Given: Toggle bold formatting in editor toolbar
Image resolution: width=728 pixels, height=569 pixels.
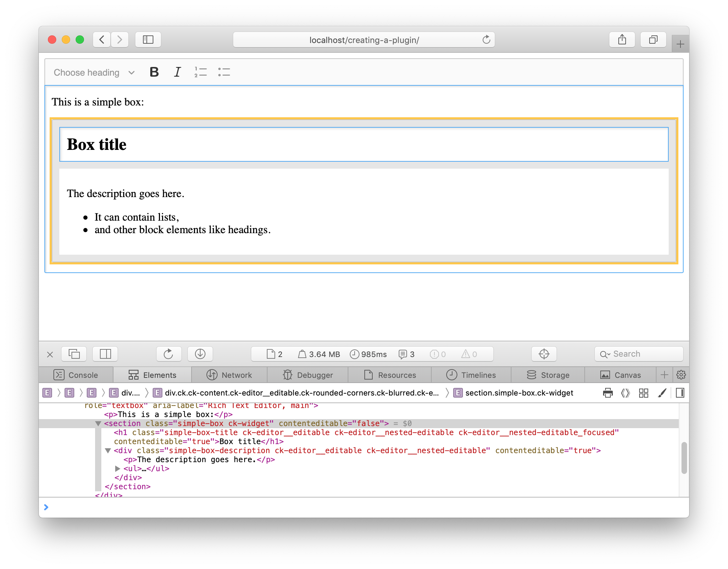Looking at the screenshot, I should (154, 72).
